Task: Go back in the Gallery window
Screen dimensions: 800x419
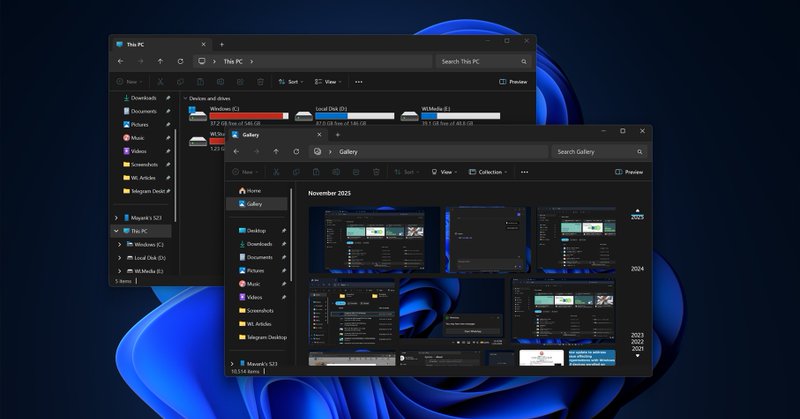Action: point(236,152)
